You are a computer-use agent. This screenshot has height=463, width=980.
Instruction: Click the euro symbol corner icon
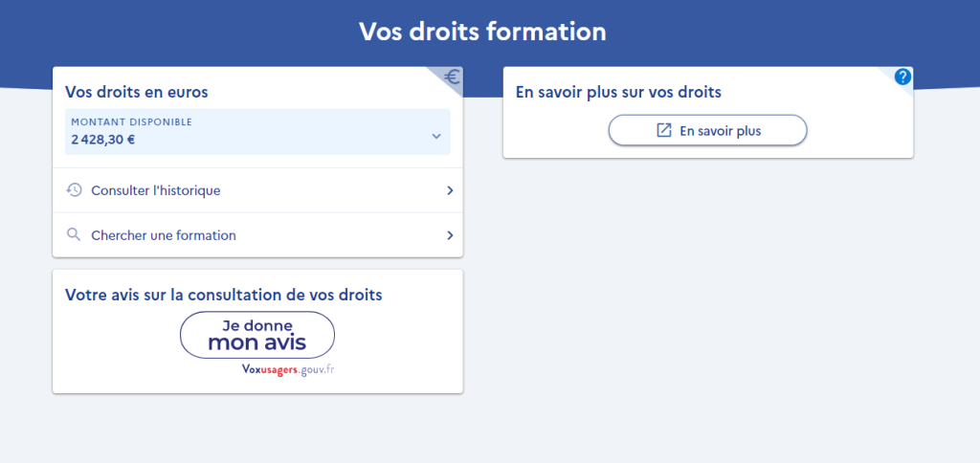tap(452, 78)
